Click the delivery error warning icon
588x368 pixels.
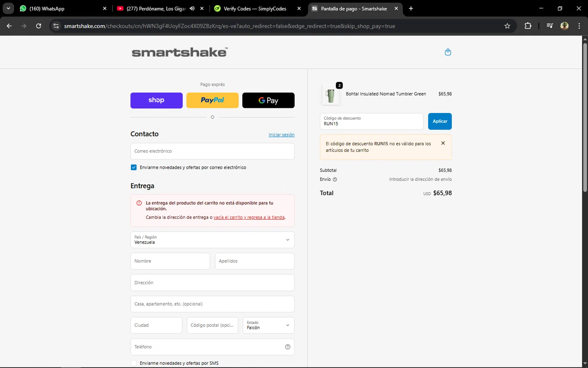coord(139,203)
